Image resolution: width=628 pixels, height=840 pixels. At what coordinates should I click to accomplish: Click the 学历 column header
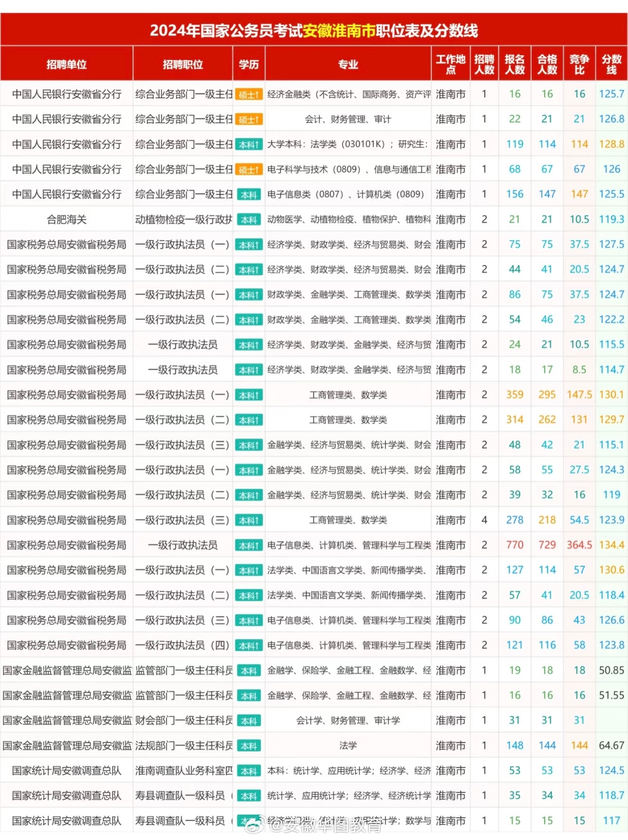[249, 64]
